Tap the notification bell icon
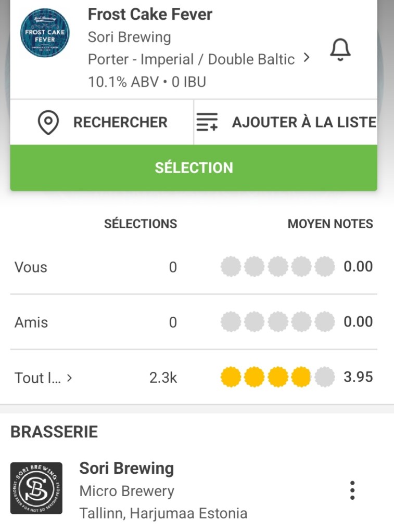This screenshot has height=532, width=394. pos(340,50)
